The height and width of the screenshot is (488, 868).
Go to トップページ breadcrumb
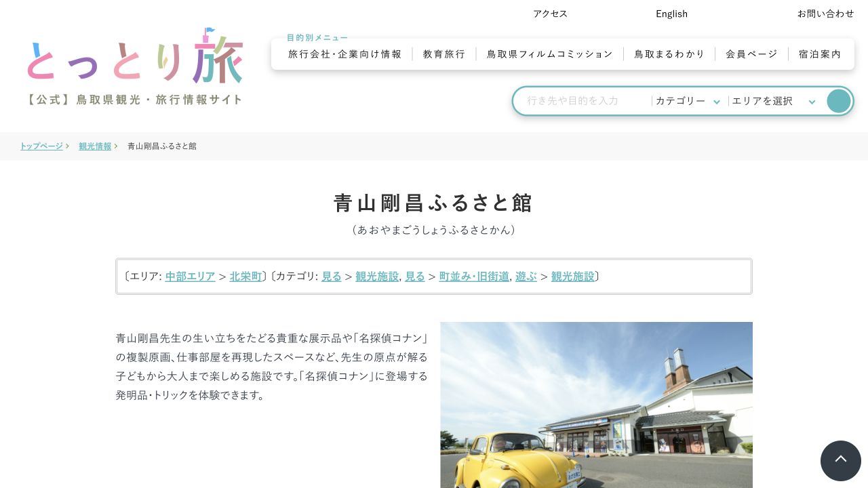click(x=41, y=146)
